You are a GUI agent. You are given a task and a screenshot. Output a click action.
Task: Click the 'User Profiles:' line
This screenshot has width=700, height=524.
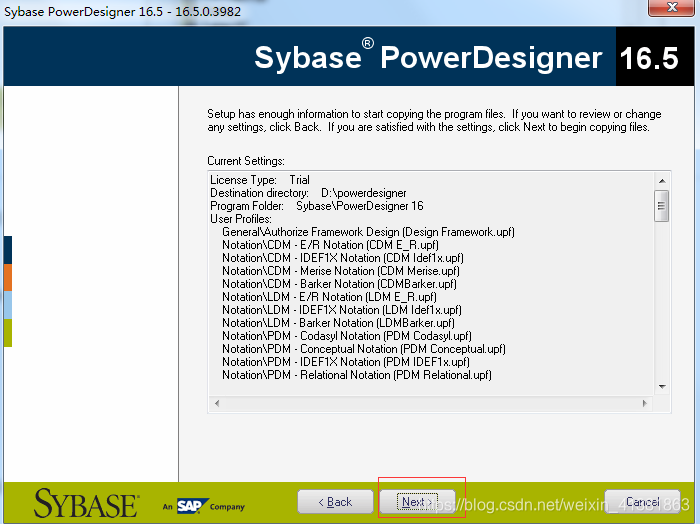pyautogui.click(x=241, y=219)
